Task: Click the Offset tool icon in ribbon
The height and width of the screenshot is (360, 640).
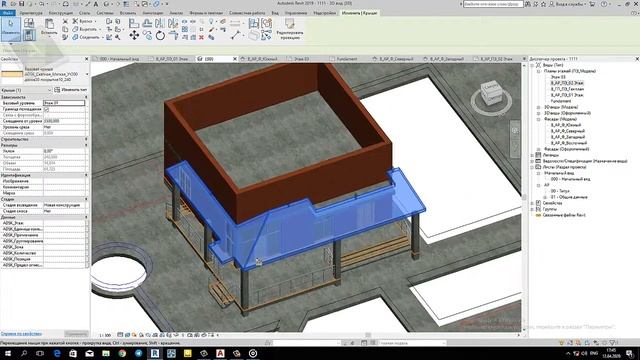Action: [147, 23]
